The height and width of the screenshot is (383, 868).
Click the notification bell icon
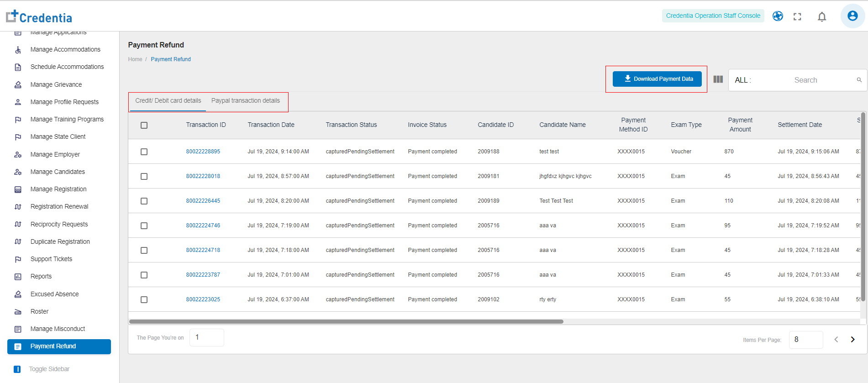(x=821, y=17)
